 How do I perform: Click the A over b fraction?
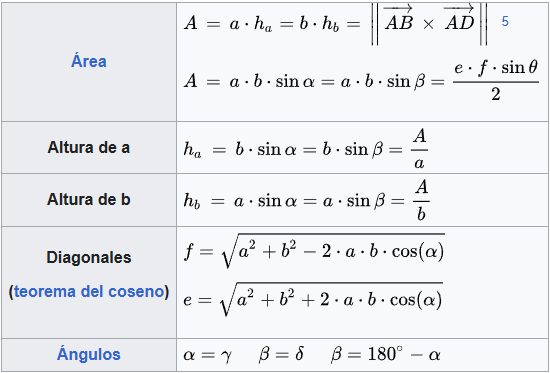point(421,201)
